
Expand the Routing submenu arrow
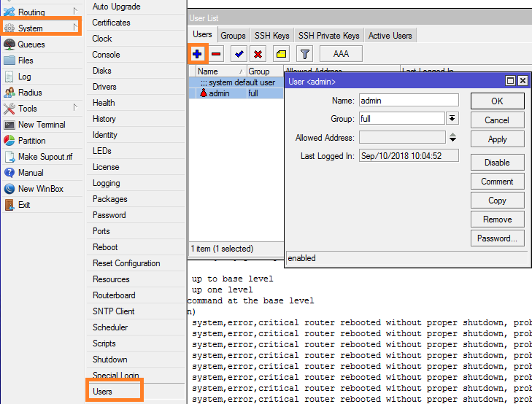[75, 11]
